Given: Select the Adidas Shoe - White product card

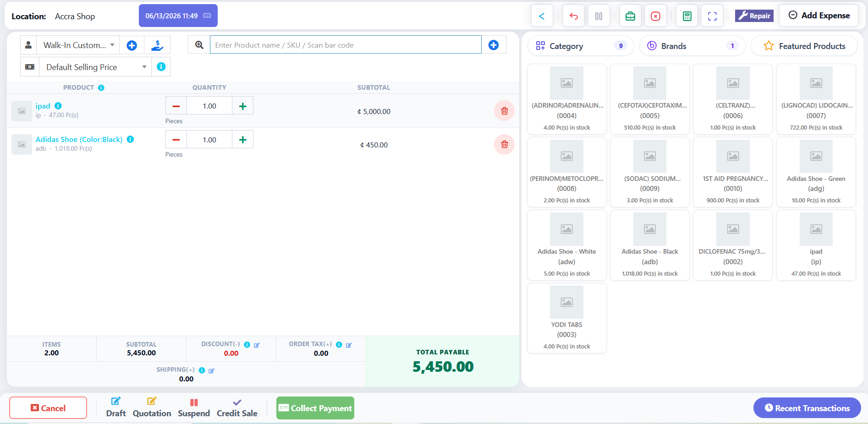Looking at the screenshot, I should pyautogui.click(x=567, y=245).
